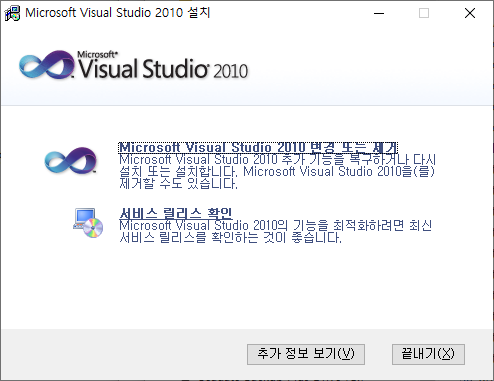Click the window title 'Microsoft Visual Studio 2010 설치'
The image size is (494, 381).
[x=118, y=13]
